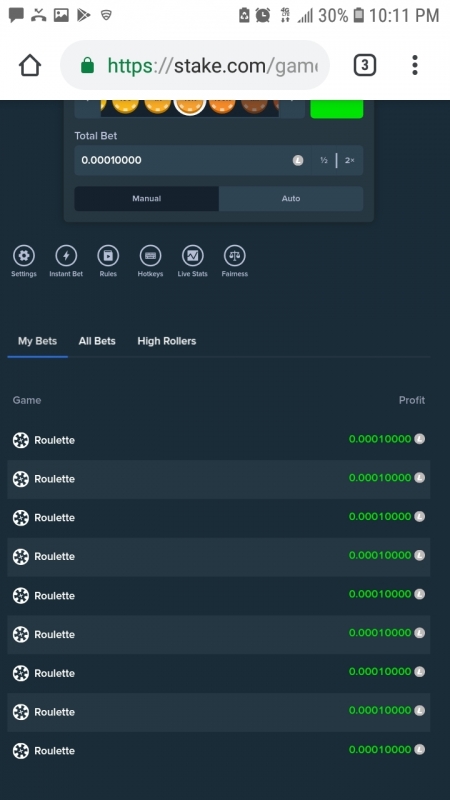Tap the message notification icon in status bar
450x800 pixels.
click(x=16, y=15)
